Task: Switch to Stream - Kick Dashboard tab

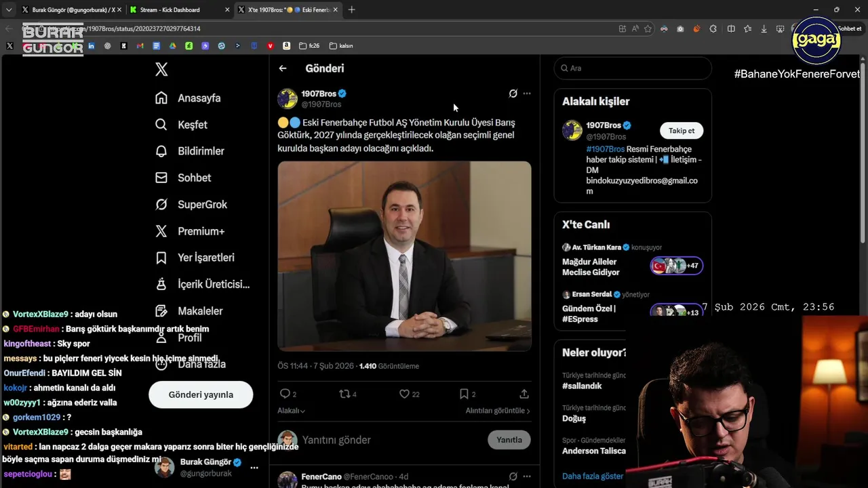Action: tap(178, 10)
